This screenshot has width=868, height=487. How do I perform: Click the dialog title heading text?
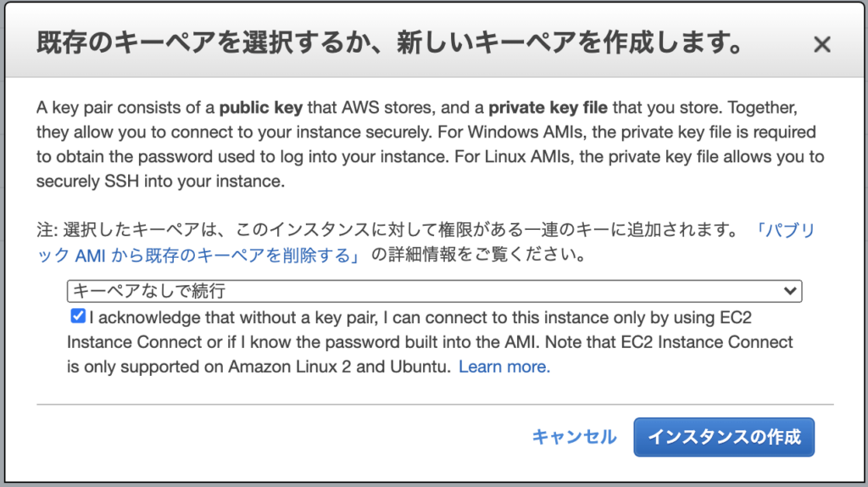coord(390,43)
